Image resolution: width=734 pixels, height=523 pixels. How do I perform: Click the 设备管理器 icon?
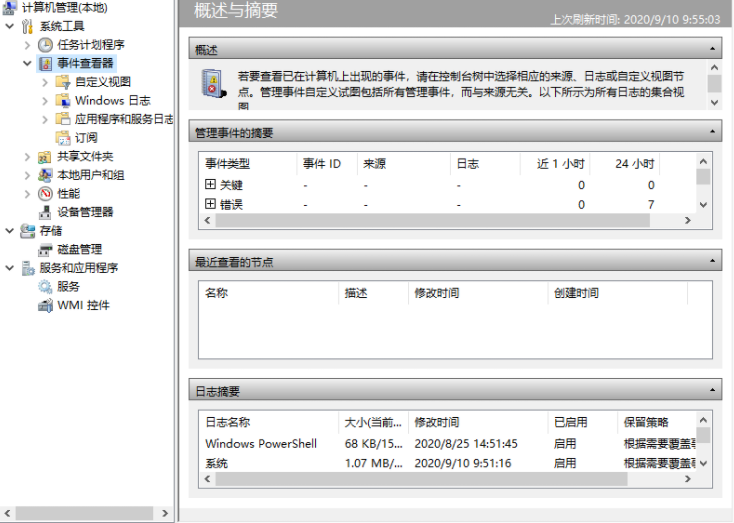click(45, 212)
